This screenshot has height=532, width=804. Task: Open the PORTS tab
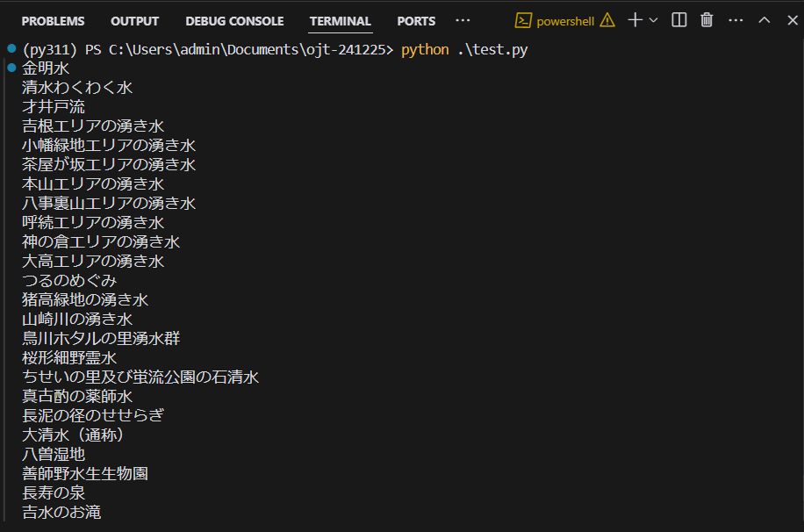[x=416, y=21]
